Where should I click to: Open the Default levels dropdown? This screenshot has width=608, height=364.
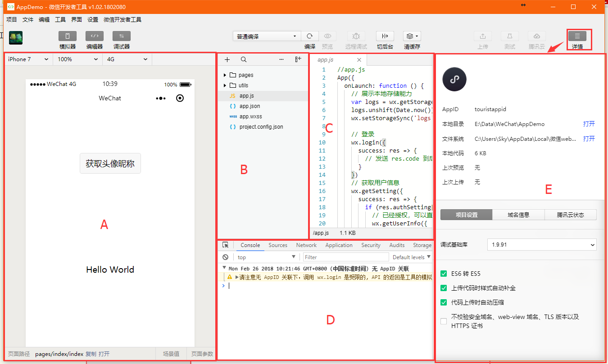coord(412,257)
